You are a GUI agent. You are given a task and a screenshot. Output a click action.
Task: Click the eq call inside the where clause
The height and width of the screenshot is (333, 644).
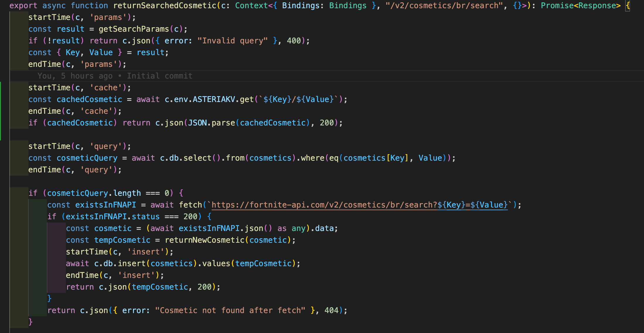tap(333, 158)
